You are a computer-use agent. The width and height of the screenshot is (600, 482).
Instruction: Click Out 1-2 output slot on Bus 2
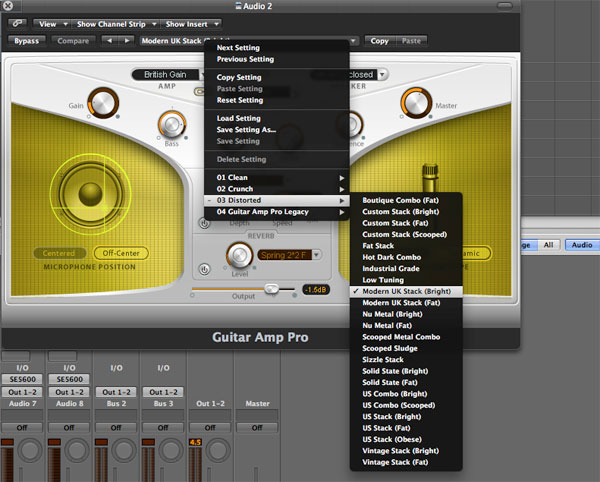tap(116, 392)
